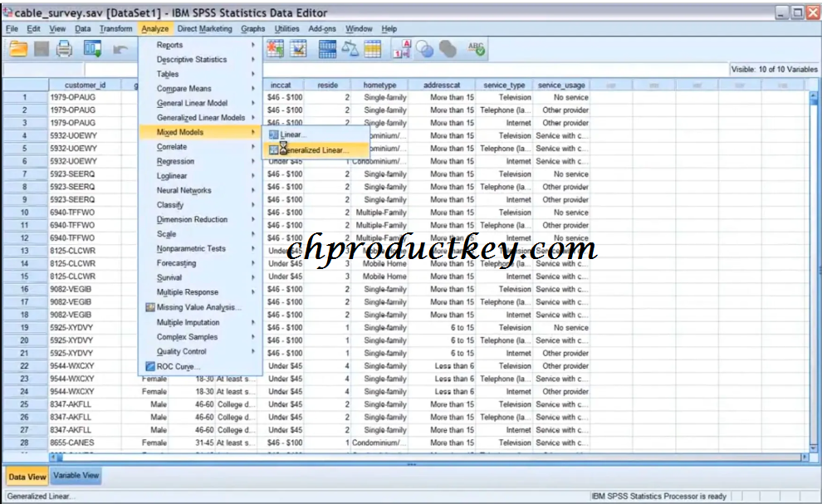Screen dimensions: 822x504
Task: Click inccat cell 'Under $45' in row 26
Action: [284, 417]
